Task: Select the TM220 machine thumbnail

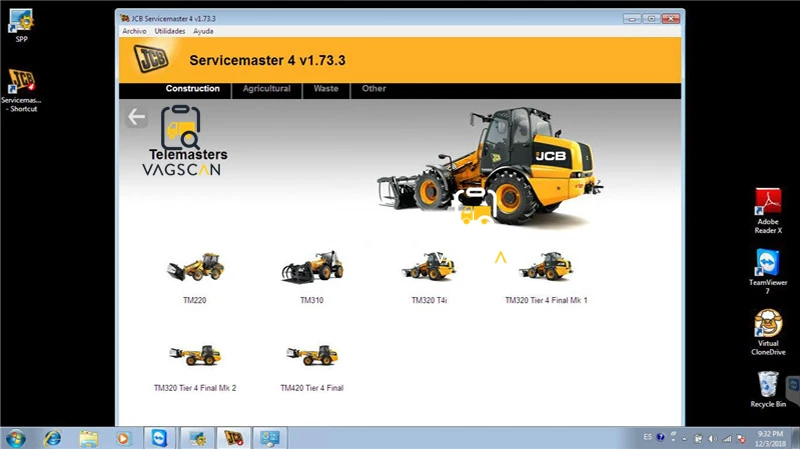Action: coord(195,266)
